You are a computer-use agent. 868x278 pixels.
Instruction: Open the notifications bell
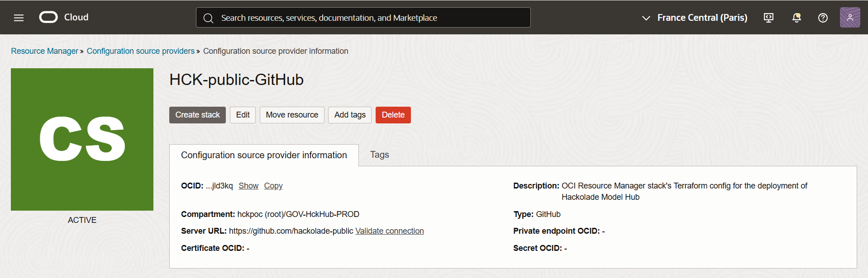796,18
